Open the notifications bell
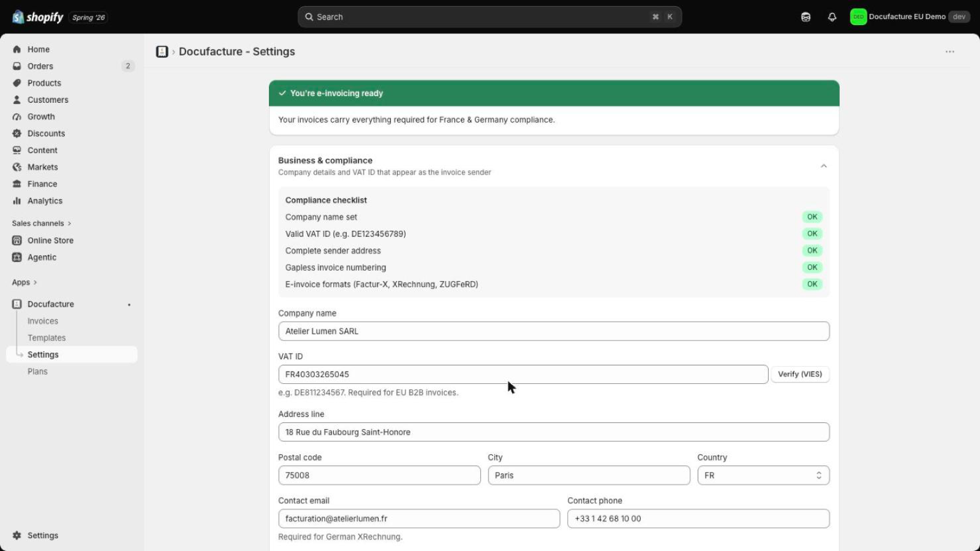Image resolution: width=980 pixels, height=551 pixels. click(x=832, y=17)
